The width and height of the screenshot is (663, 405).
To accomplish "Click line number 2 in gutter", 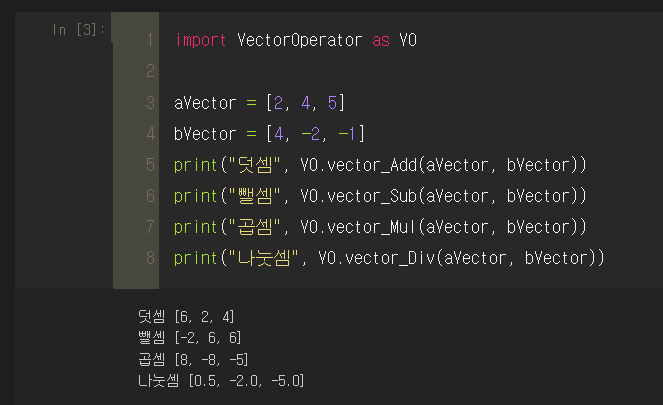I will click(150, 71).
